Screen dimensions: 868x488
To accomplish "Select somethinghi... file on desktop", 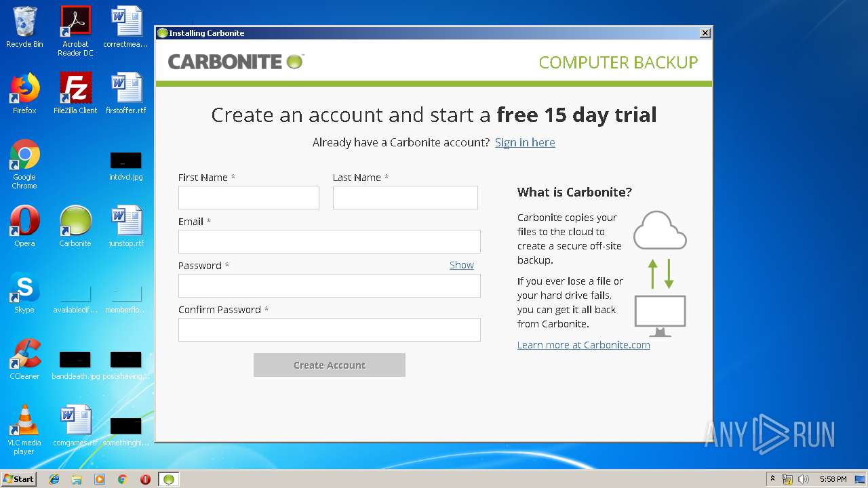I will pyautogui.click(x=126, y=432).
